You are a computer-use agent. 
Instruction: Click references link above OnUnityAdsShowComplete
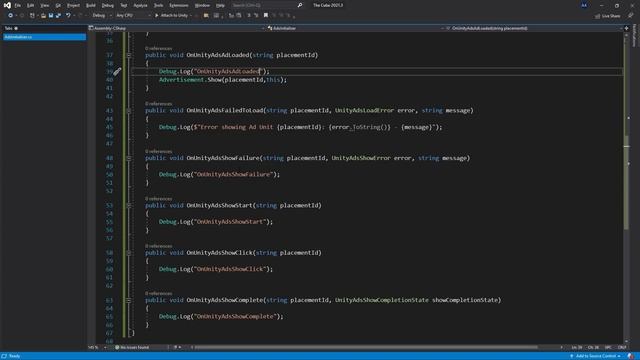158,293
